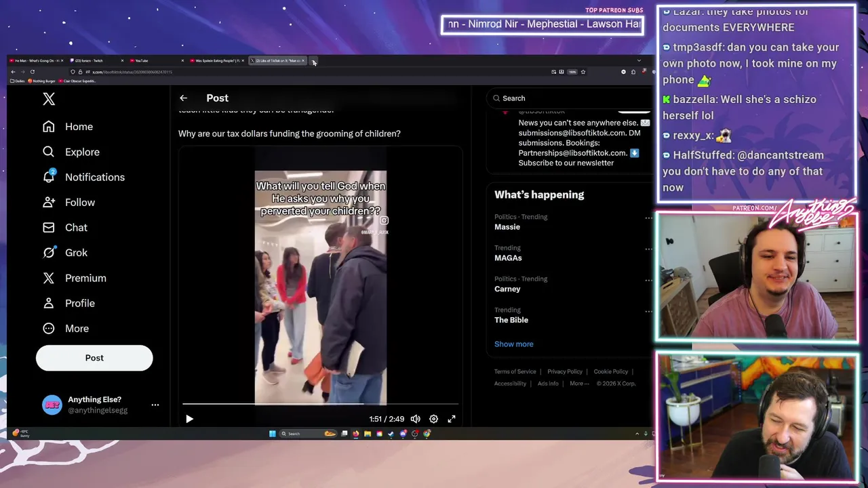Open the Dailies bookmarks folder
868x488 pixels.
pyautogui.click(x=17, y=81)
